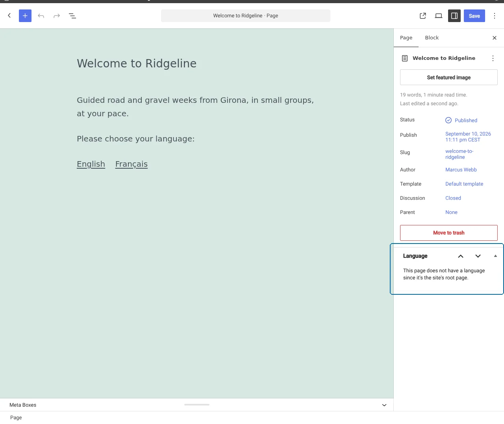The width and height of the screenshot is (504, 424).
Task: Click the Meta Boxes label
Action: (23, 405)
